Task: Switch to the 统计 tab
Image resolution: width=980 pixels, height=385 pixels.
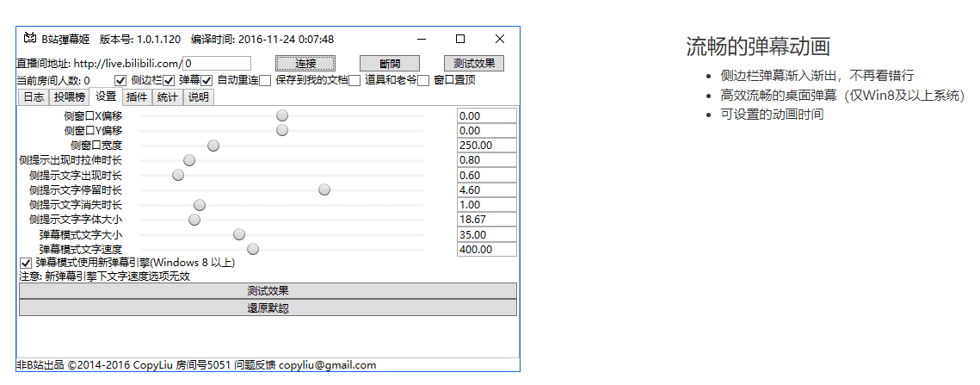Action: coord(168,97)
